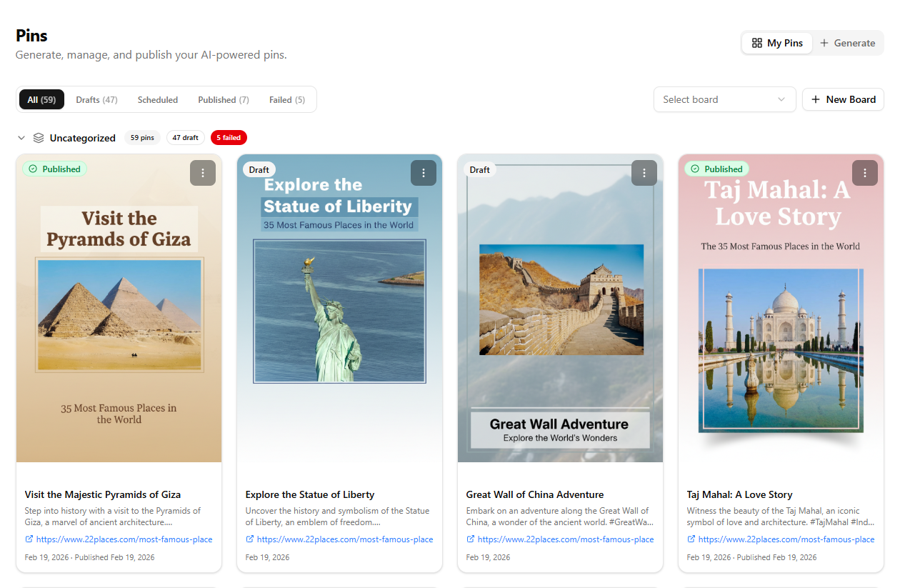The image size is (905, 588).
Task: Click external link icon under Pyramids of Giza
Action: 29,539
